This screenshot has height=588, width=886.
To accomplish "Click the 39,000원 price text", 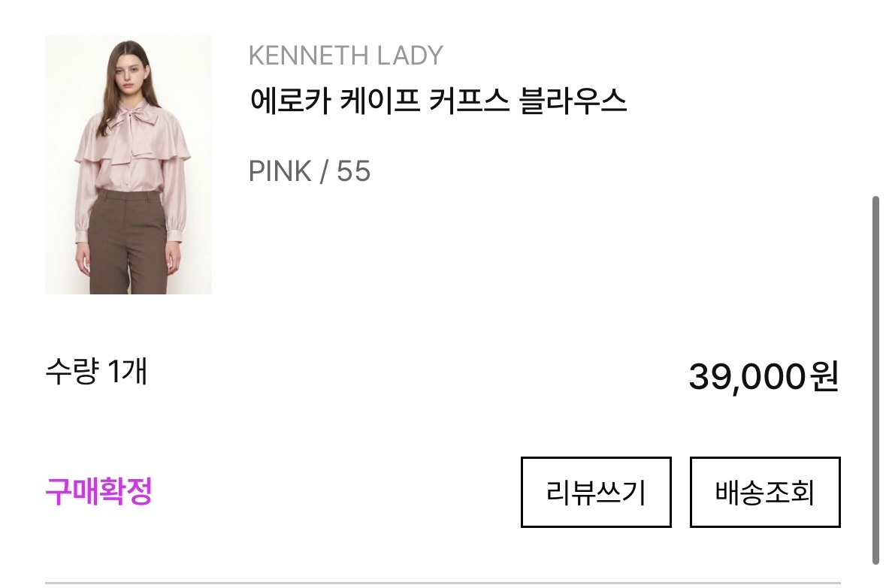I will (764, 376).
